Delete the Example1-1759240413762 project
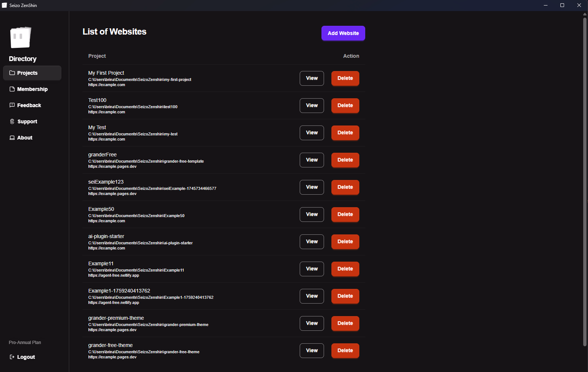Image resolution: width=588 pixels, height=372 pixels. 345,296
